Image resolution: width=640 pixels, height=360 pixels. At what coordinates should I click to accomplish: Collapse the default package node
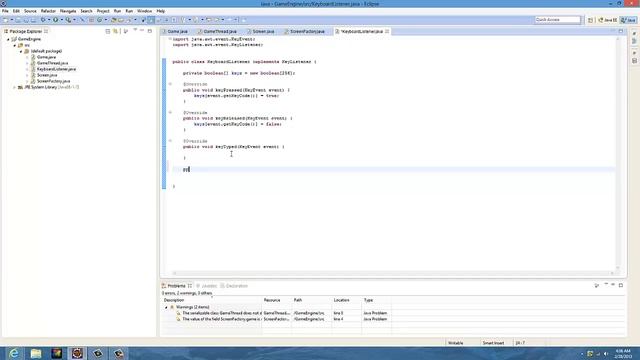point(21,51)
